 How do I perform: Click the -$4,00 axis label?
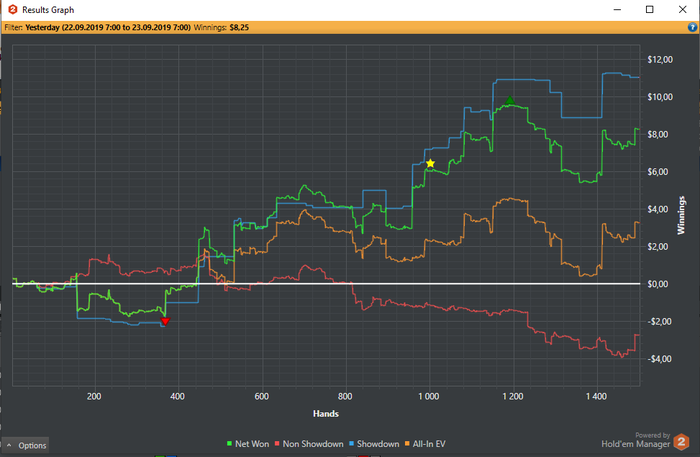point(660,359)
